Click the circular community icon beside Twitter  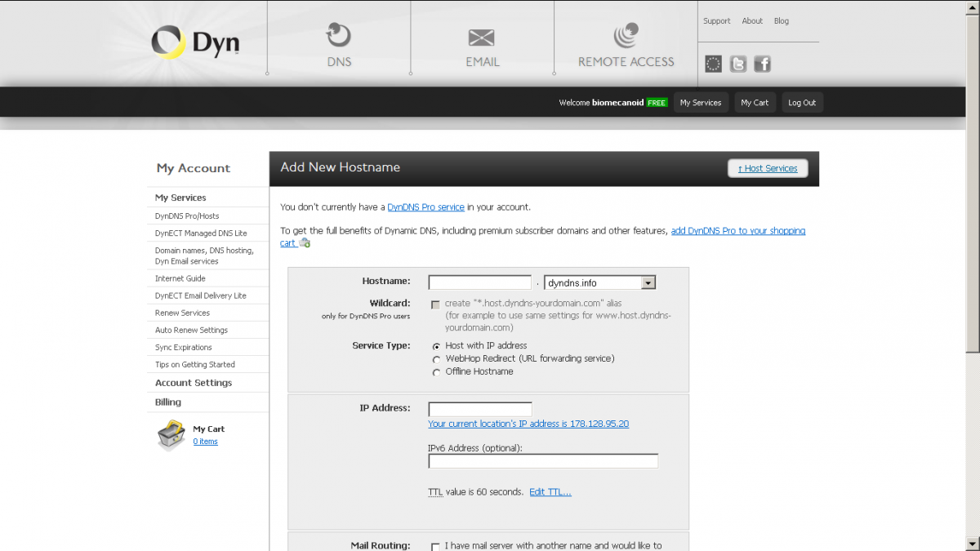click(x=714, y=64)
